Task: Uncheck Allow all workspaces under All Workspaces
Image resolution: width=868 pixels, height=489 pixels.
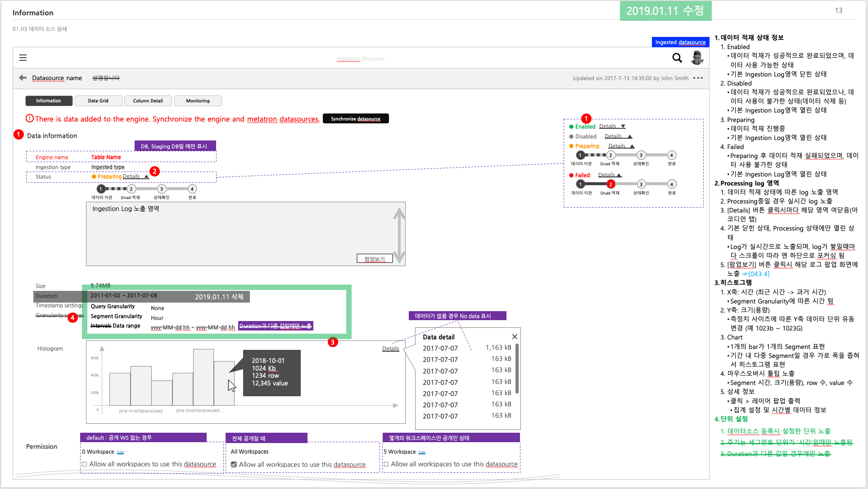Action: click(x=234, y=465)
